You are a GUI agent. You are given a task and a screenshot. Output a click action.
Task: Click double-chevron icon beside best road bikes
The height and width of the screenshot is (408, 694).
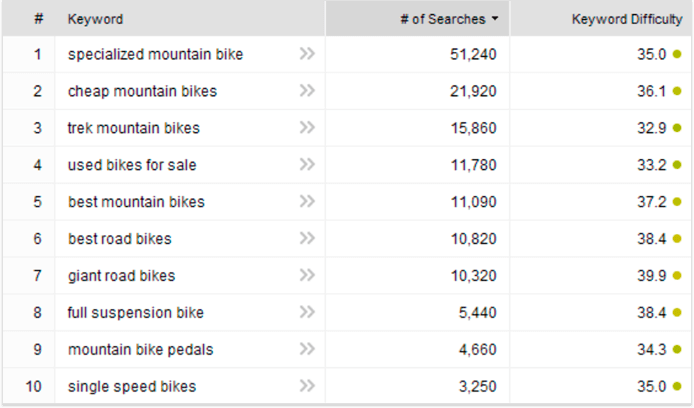click(307, 238)
